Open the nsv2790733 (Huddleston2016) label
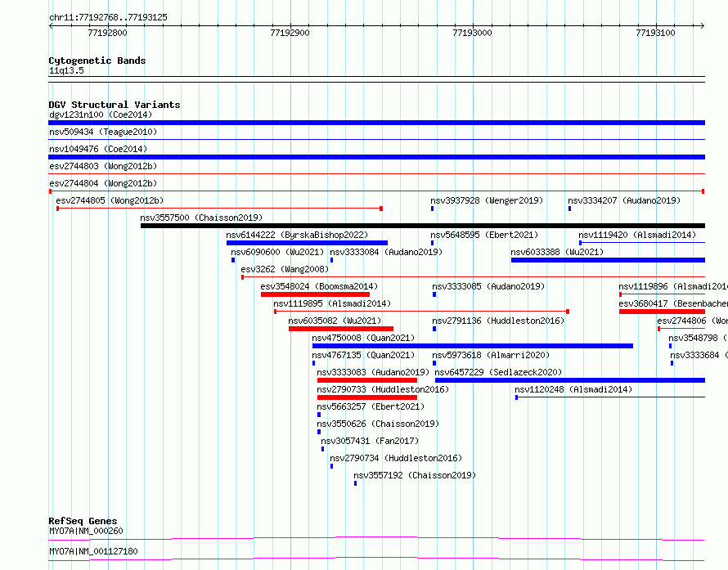728x570 pixels. 383,389
